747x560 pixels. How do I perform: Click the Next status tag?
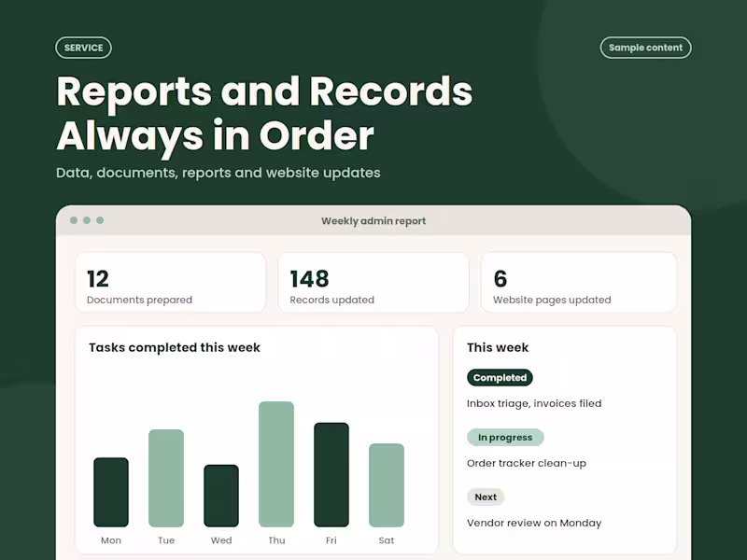pyautogui.click(x=486, y=497)
